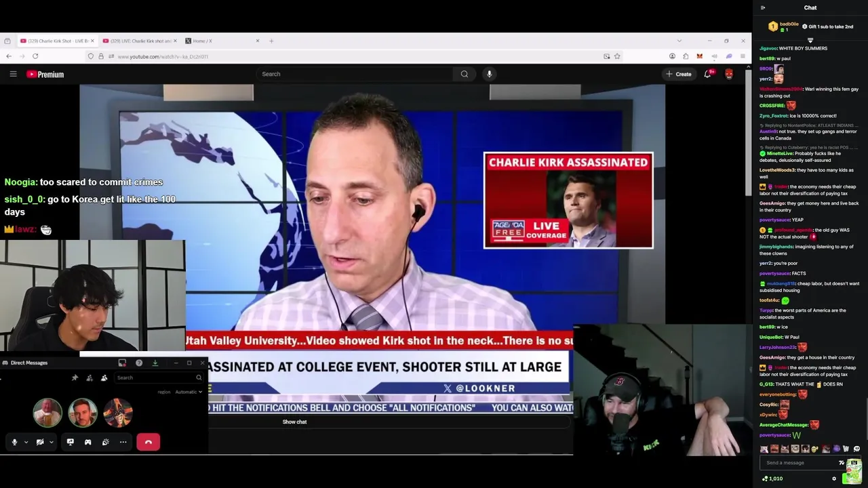Click the YouTube Premium logo
The width and height of the screenshot is (868, 488).
pyautogui.click(x=45, y=74)
